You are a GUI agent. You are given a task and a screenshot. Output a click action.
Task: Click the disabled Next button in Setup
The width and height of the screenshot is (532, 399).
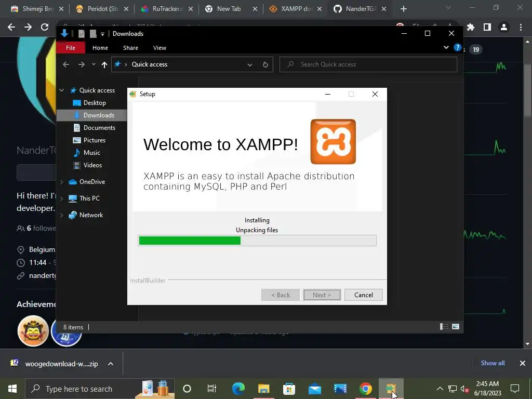[x=322, y=295]
